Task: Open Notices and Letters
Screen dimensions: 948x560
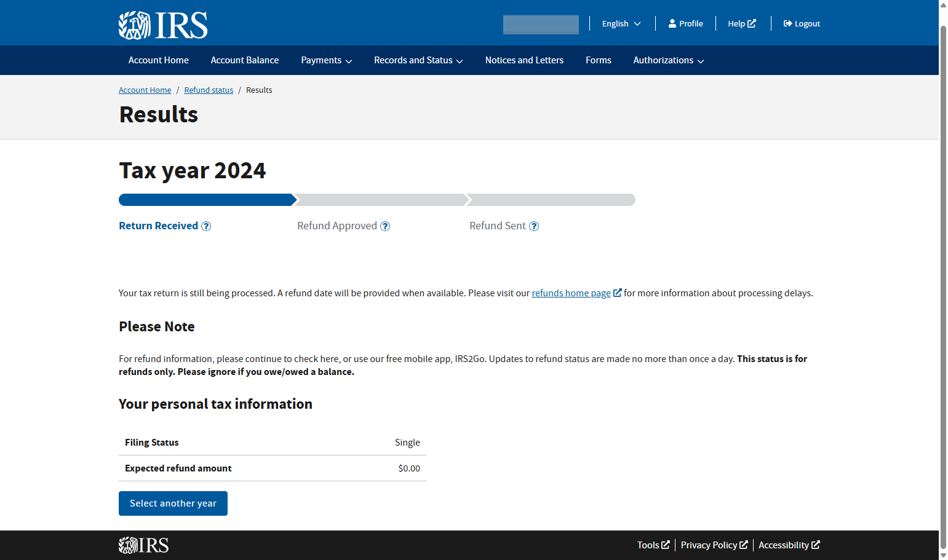Action: 524,60
